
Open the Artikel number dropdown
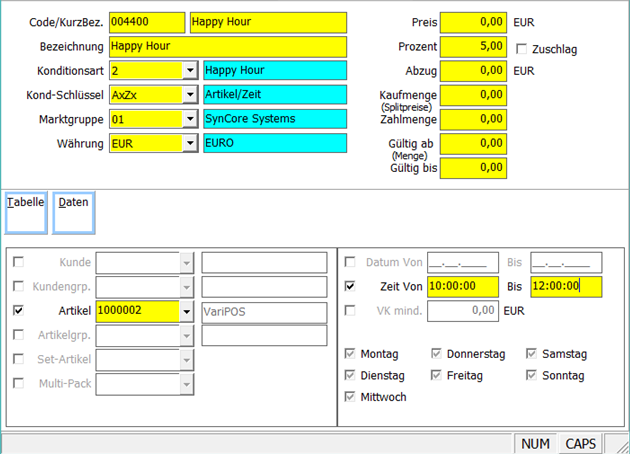pyautogui.click(x=187, y=311)
